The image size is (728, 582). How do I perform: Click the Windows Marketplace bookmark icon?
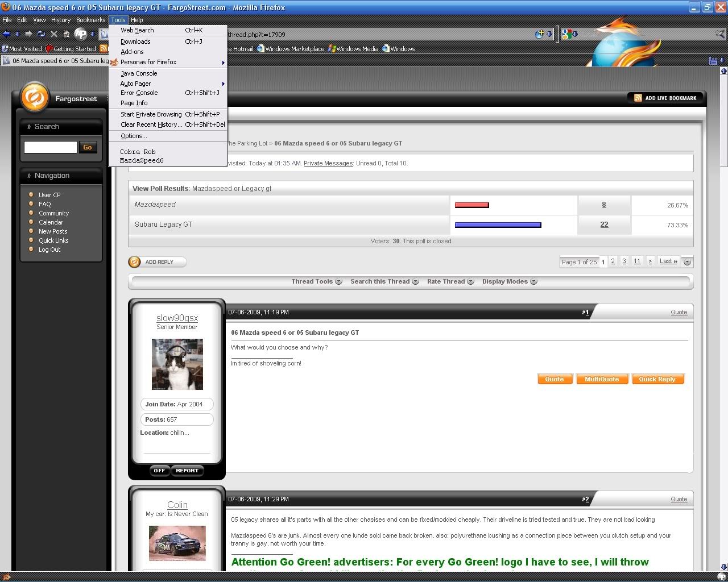[x=260, y=49]
